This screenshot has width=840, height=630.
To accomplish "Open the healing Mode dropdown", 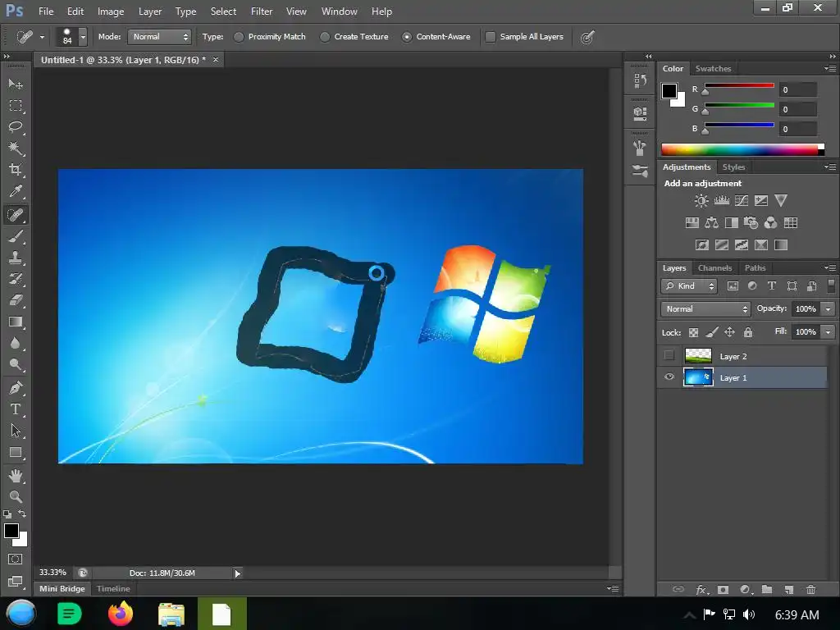I will (160, 37).
